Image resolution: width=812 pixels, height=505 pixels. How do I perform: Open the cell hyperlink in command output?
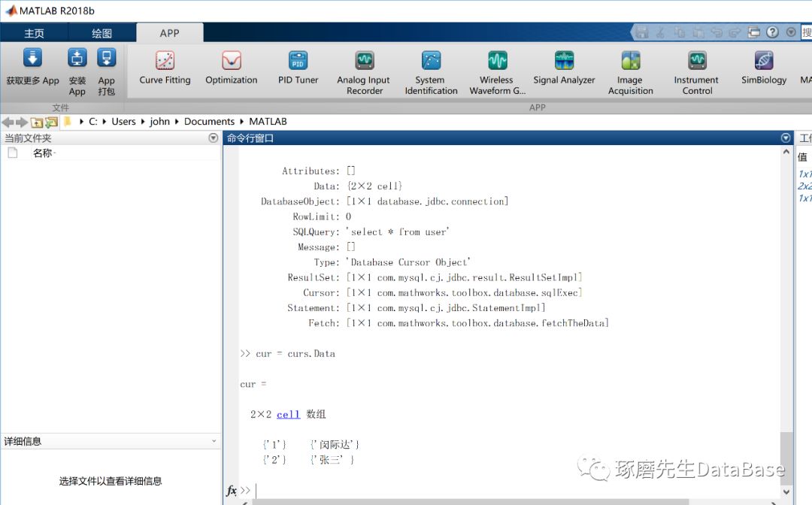287,414
